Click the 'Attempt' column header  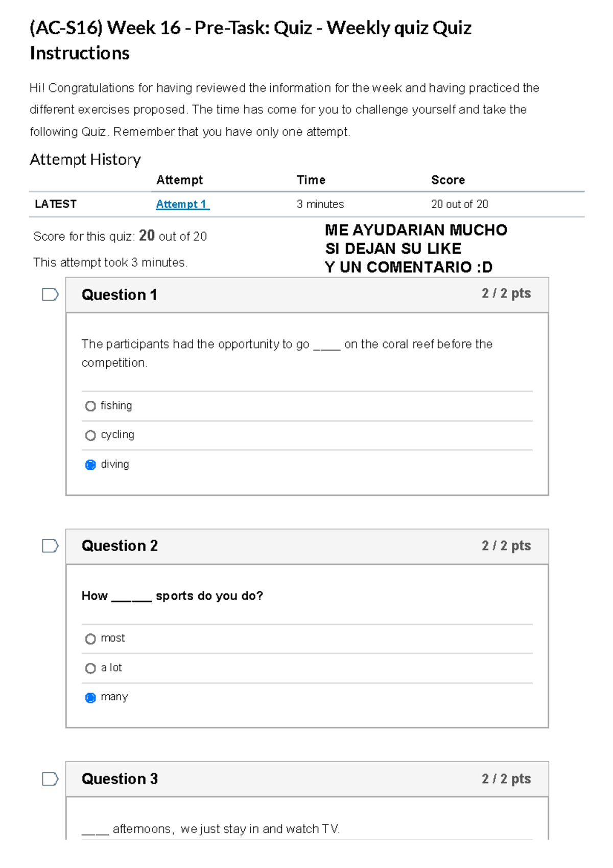179,180
